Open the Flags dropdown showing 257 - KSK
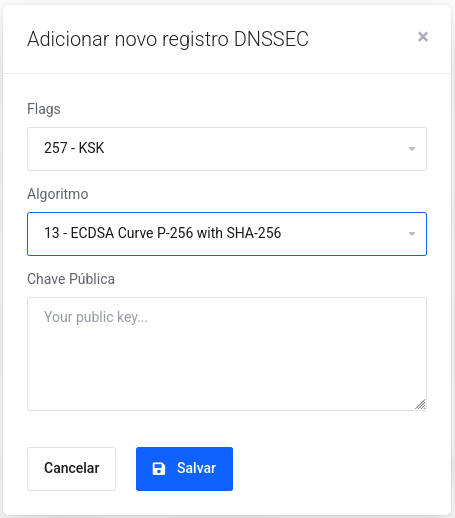The image size is (455, 518). pyautogui.click(x=227, y=149)
